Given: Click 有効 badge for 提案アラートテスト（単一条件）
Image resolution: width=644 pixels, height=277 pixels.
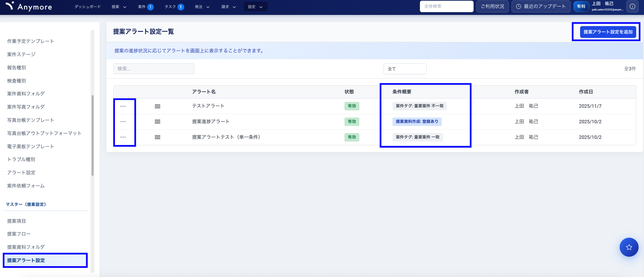Looking at the screenshot, I should pyautogui.click(x=352, y=137).
